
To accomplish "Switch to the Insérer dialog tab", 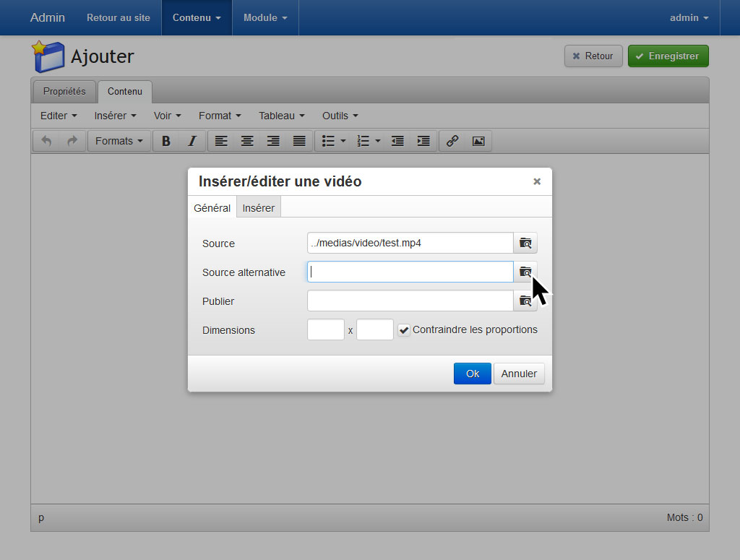I will (x=258, y=208).
